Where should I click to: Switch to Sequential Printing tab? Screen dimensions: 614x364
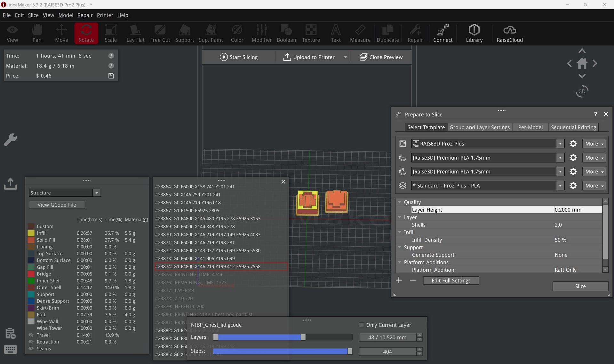click(x=573, y=127)
